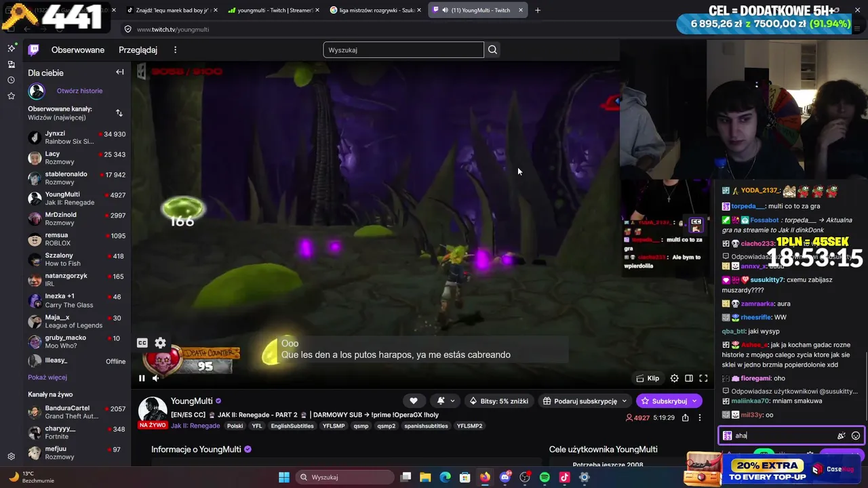Collapse the Dla ciebie sidebar
The image size is (868, 488).
coord(120,73)
